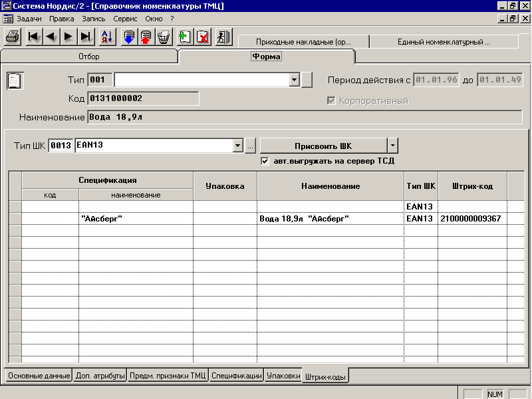Expand the Тип dropdown list
Viewport: 532px width, 399px height.
[x=294, y=80]
